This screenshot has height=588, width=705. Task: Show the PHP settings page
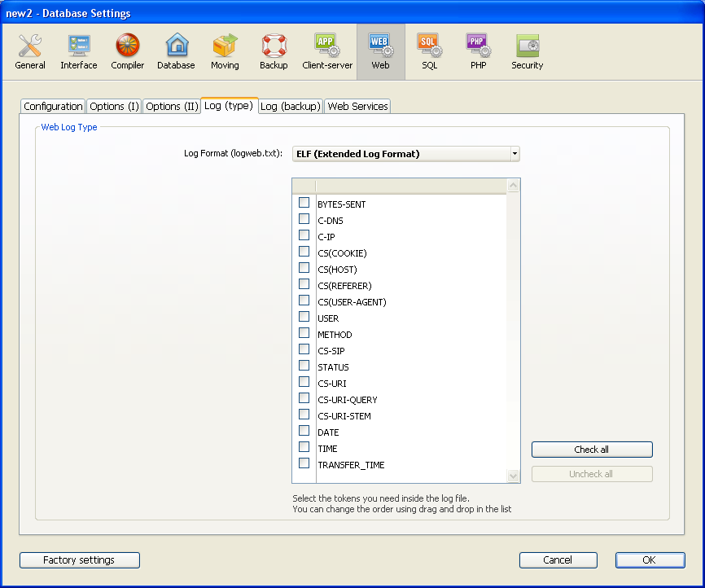tap(478, 51)
